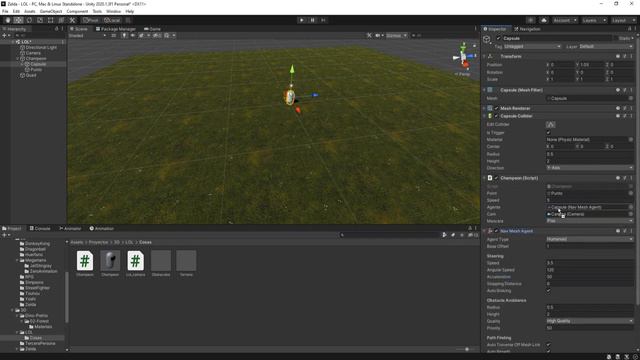
Task: Toggle Pivot handle position button
Action: (91, 20)
